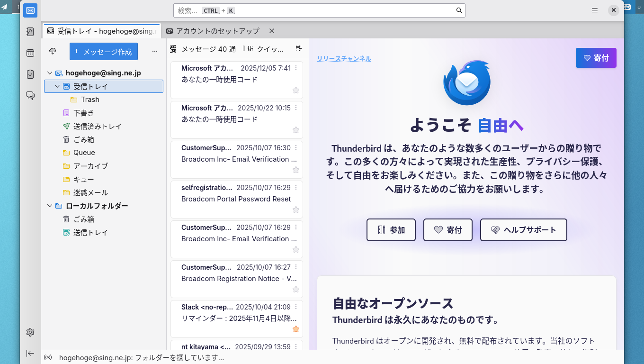Select the 受信トレイ folder in the folder tree
Viewport: 644px width, 364px height.
[x=104, y=86]
